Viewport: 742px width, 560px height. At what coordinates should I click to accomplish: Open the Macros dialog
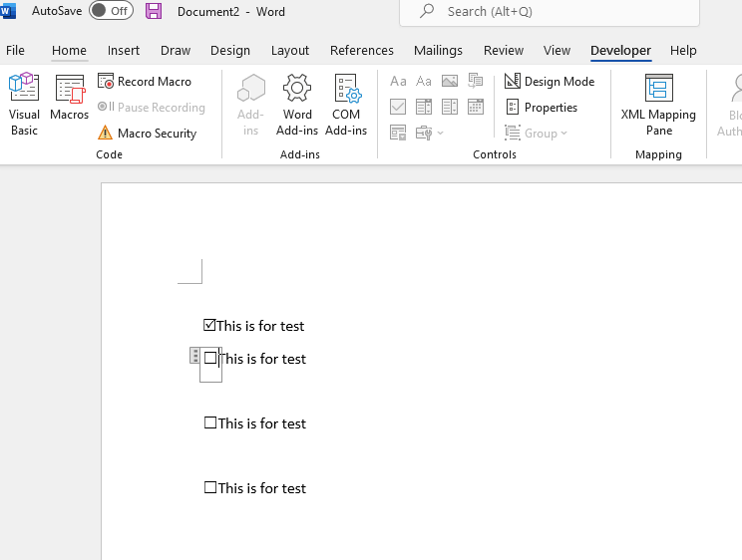click(x=69, y=97)
